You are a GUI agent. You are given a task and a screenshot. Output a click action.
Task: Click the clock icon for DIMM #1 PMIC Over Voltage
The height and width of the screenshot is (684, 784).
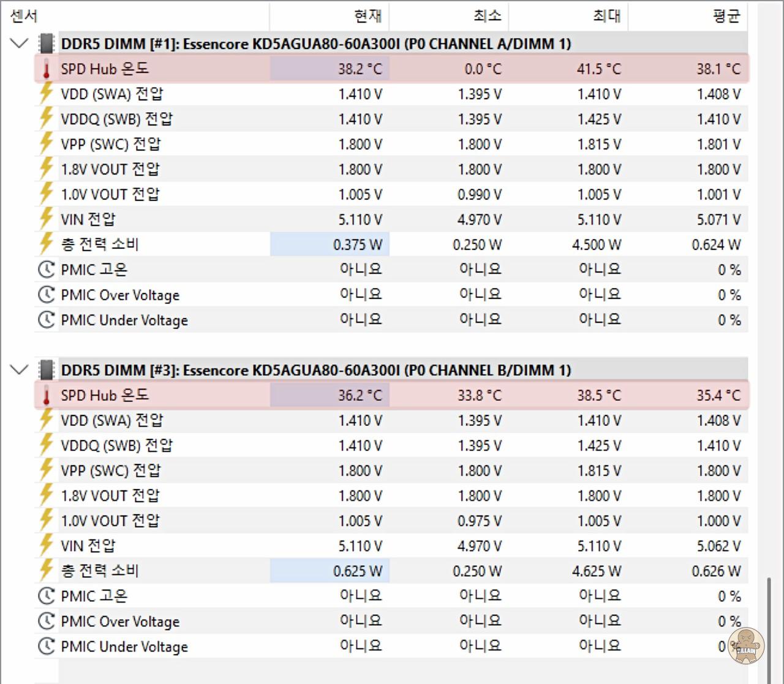tap(46, 295)
